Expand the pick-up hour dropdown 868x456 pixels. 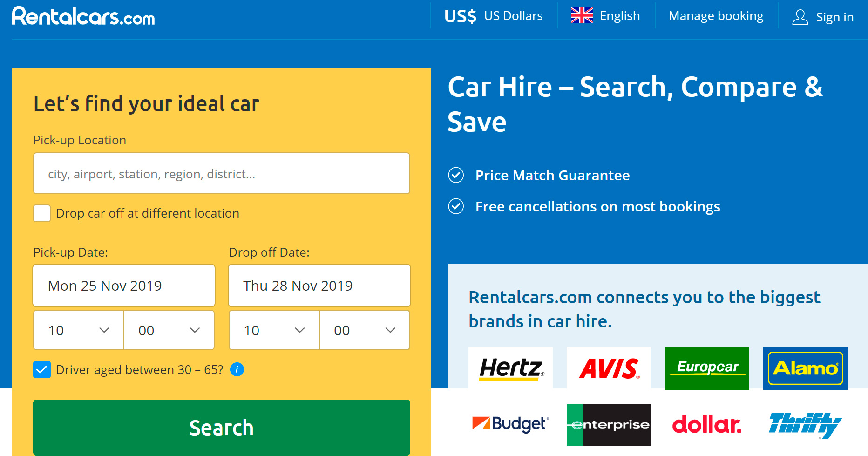click(78, 330)
